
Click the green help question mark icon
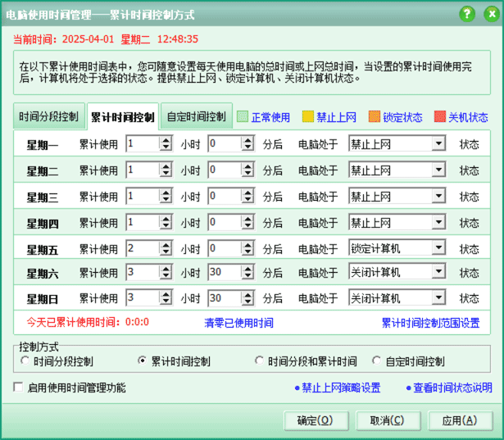(x=467, y=14)
